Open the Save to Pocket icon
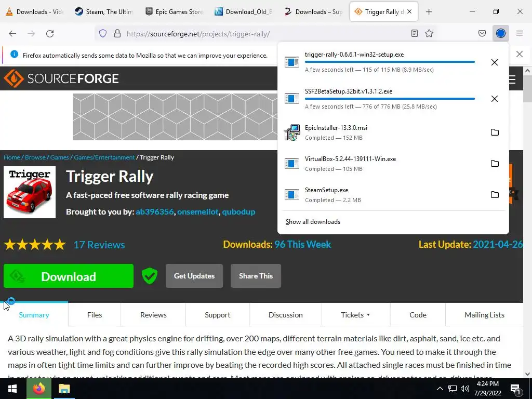Image resolution: width=532 pixels, height=399 pixels. pyautogui.click(x=482, y=33)
